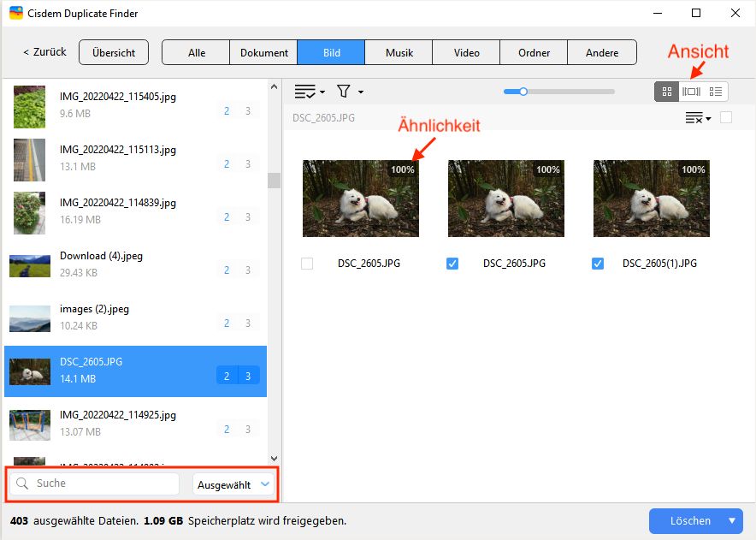The image size is (756, 540).
Task: Switch to the Alle tab
Action: [196, 52]
